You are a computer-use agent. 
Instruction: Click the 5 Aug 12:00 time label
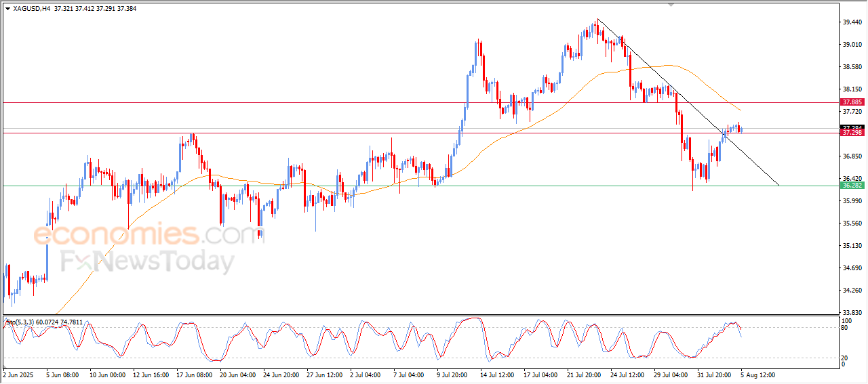pyautogui.click(x=756, y=374)
